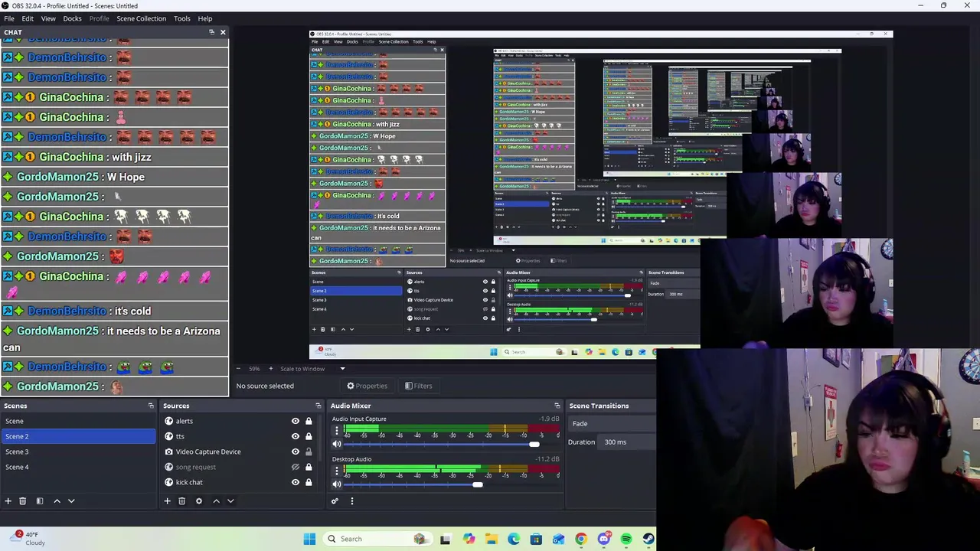
Task: Open Google Chrome from the taskbar
Action: click(581, 539)
